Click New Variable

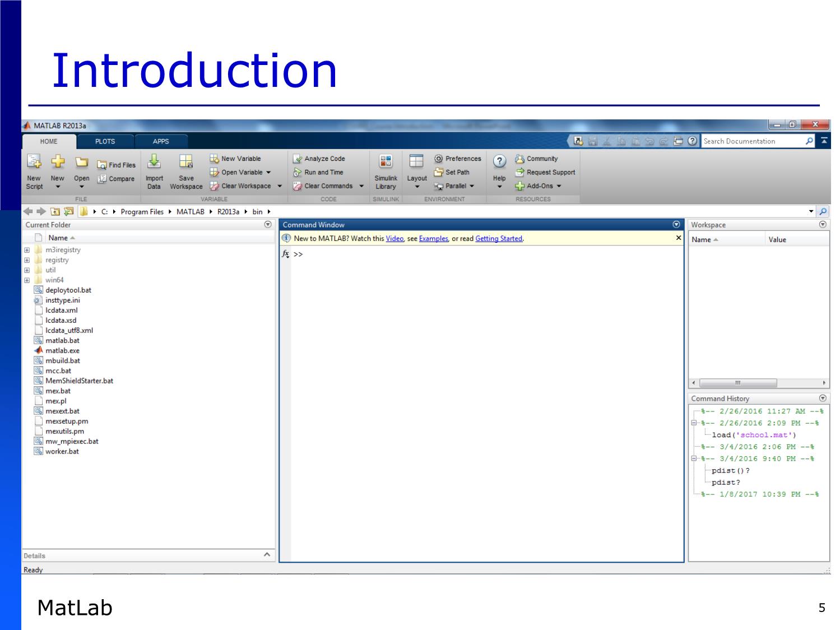click(x=235, y=159)
